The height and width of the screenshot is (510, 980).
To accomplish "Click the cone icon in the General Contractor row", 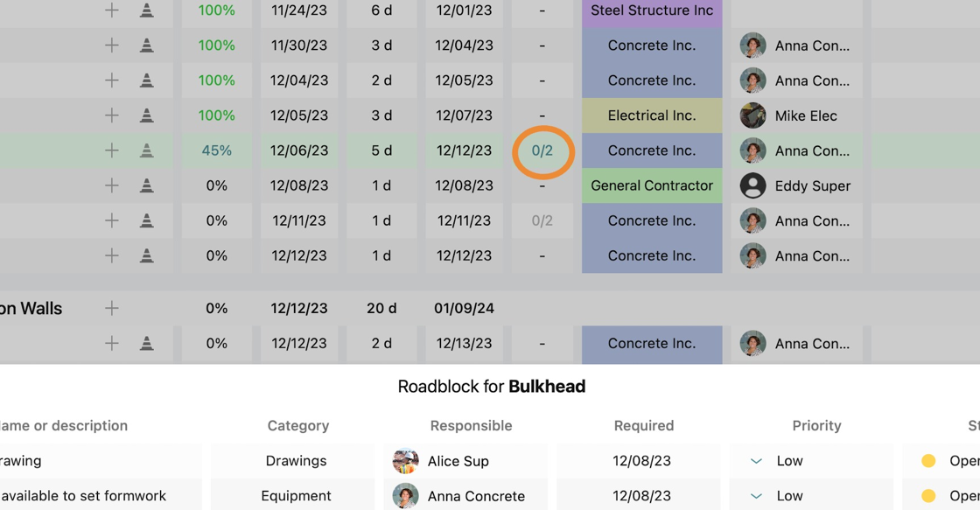I will (146, 185).
